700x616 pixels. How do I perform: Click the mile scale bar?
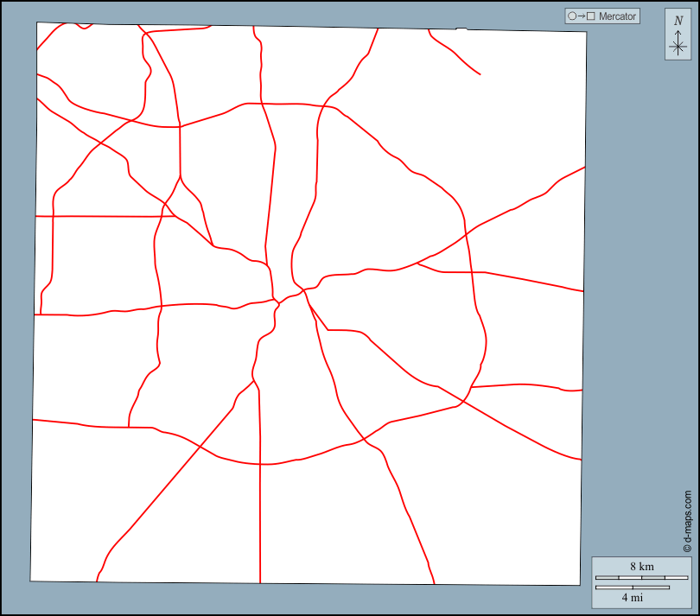[x=632, y=587]
